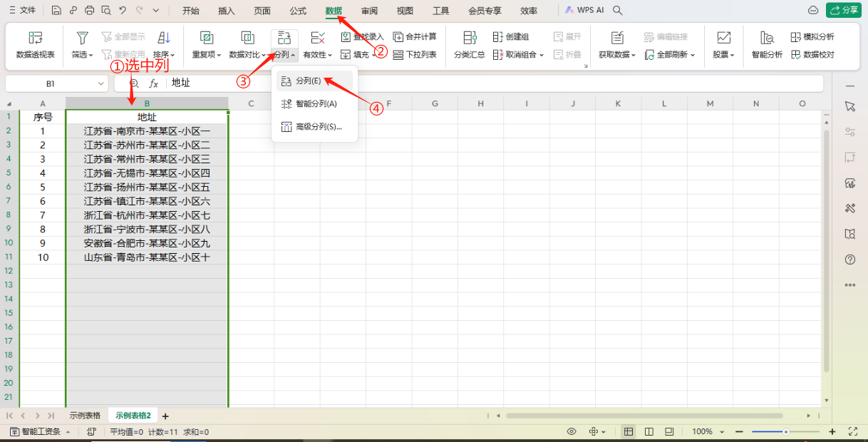Click the Name Box showing B1

click(x=57, y=83)
